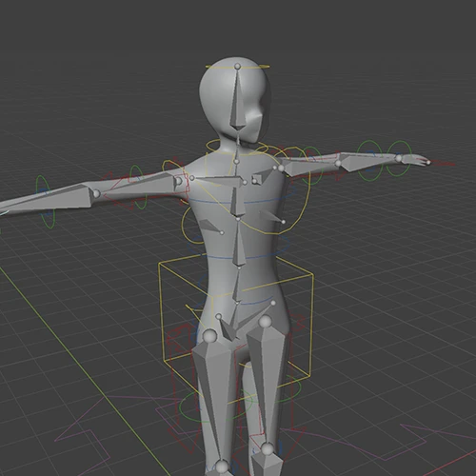Viewport: 476px width, 476px height.
Task: Select the forearm bone of arm with hand
Action: tap(368, 160)
